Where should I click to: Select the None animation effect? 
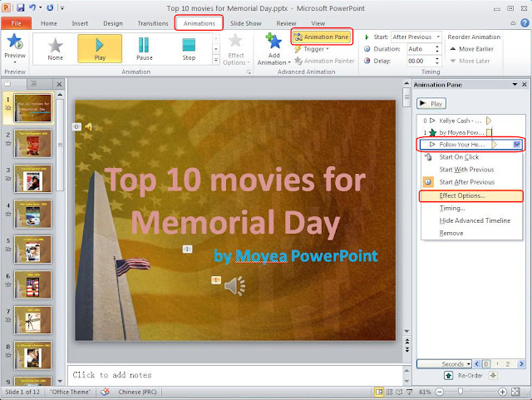pos(56,48)
